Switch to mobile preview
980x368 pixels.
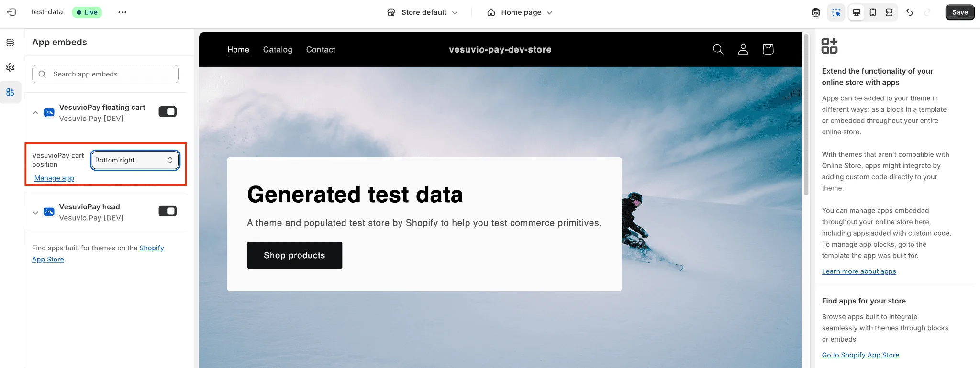[x=873, y=12]
